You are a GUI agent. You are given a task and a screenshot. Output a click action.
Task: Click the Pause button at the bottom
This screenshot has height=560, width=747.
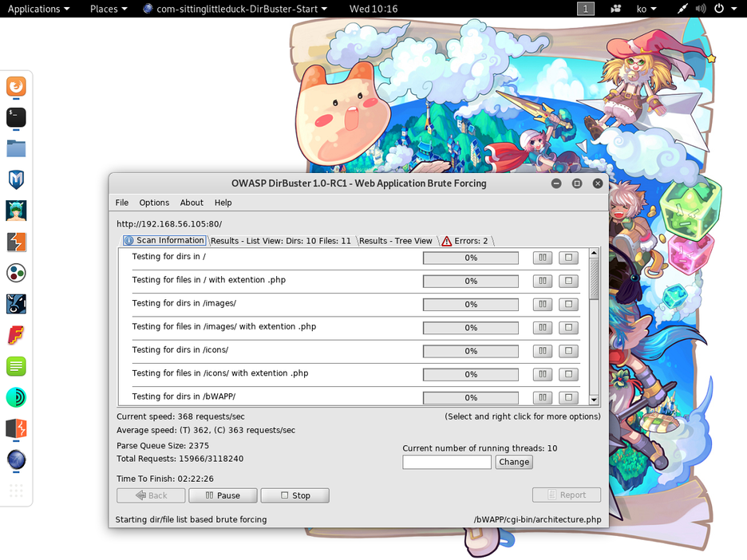click(223, 495)
